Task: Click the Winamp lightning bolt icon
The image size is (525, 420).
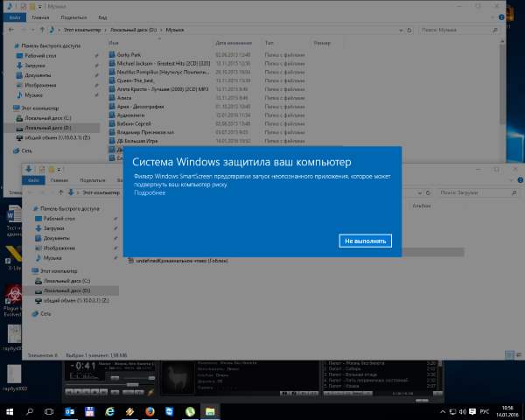Action: coord(150,392)
